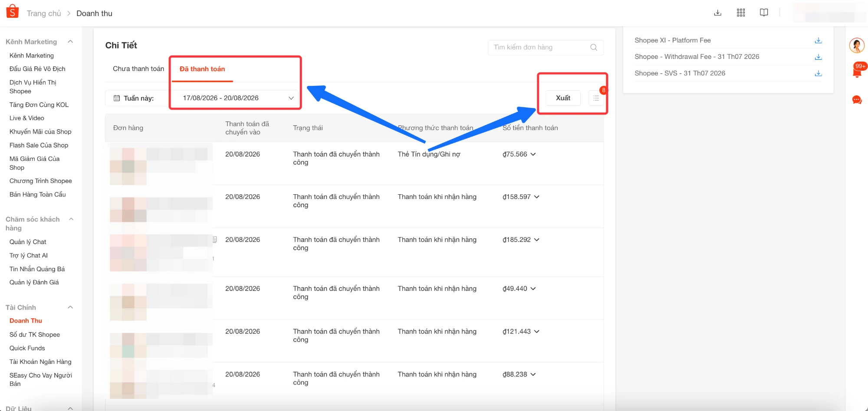The width and height of the screenshot is (868, 411).
Task: Collapse the Dữ Liệu section
Action: (70, 408)
